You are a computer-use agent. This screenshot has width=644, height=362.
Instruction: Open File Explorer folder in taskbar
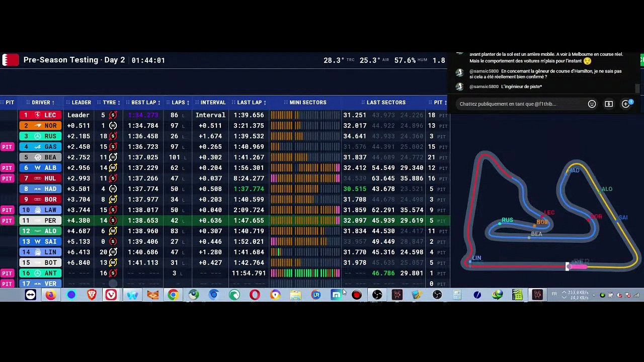(295, 295)
